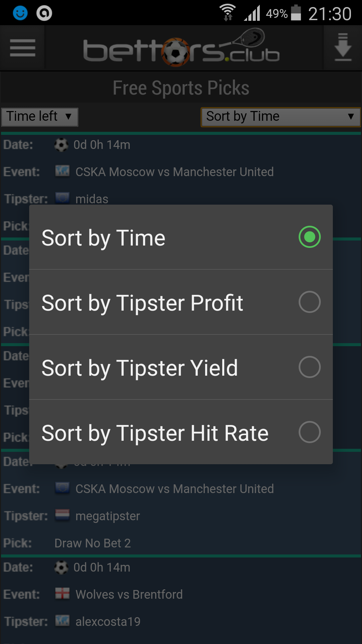The width and height of the screenshot is (362, 644).
Task: Open the Wolves vs Brentford event
Action: (129, 595)
